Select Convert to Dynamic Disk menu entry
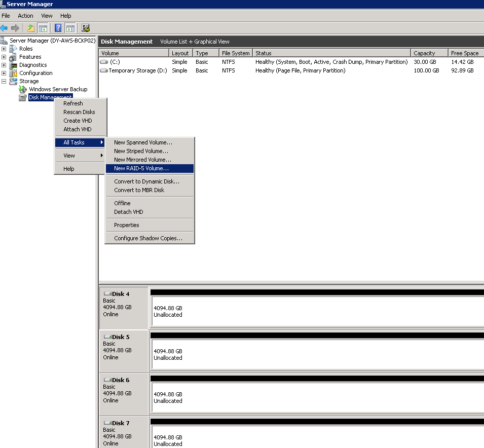 146,181
